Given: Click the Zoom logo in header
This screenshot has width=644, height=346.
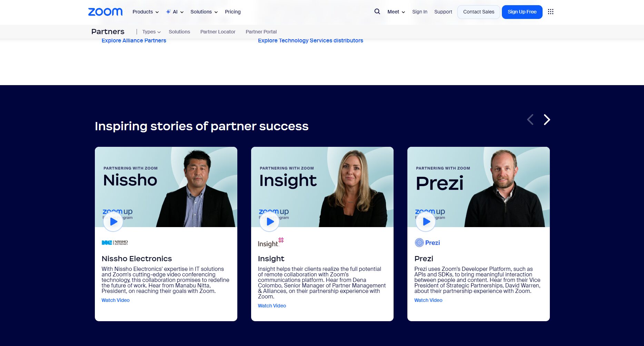Looking at the screenshot, I should [105, 12].
